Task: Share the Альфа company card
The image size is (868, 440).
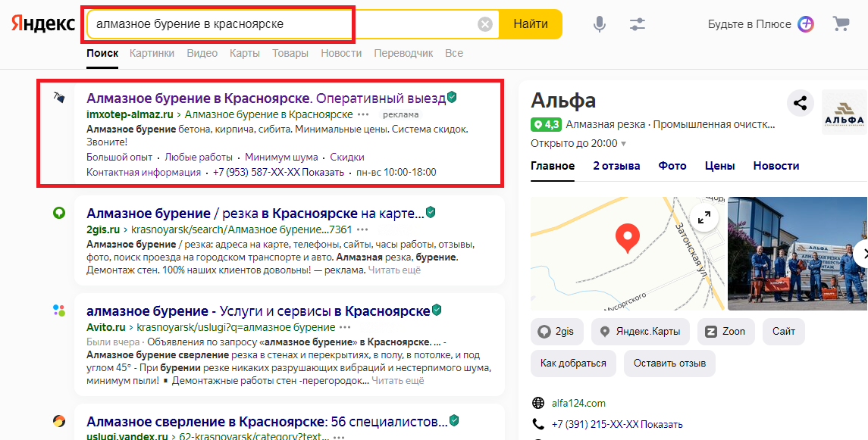Action: pos(800,103)
